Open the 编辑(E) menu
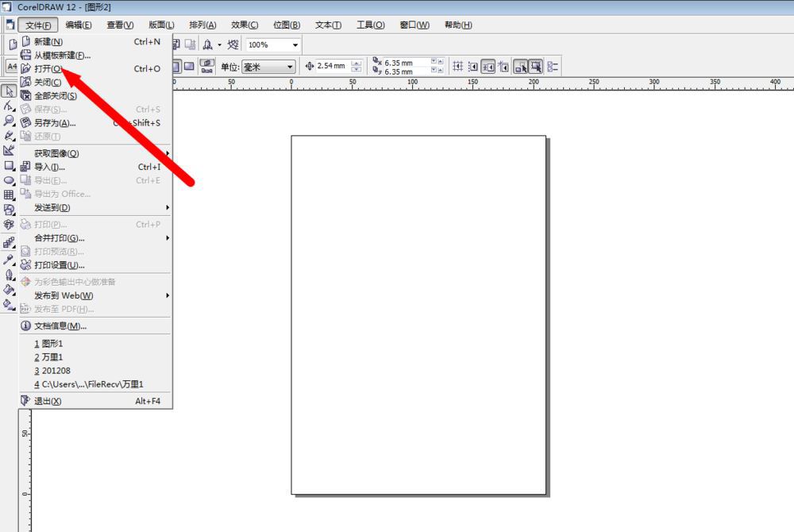 [78, 25]
